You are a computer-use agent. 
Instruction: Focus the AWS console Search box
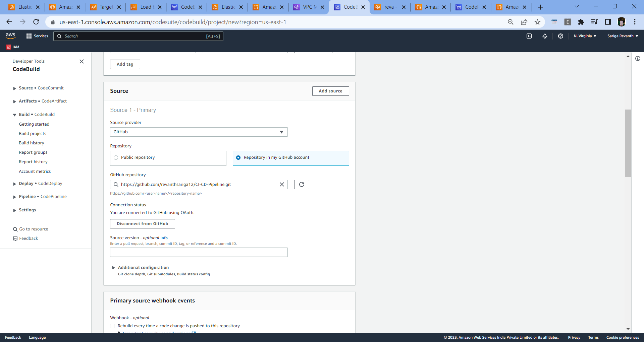tap(138, 36)
